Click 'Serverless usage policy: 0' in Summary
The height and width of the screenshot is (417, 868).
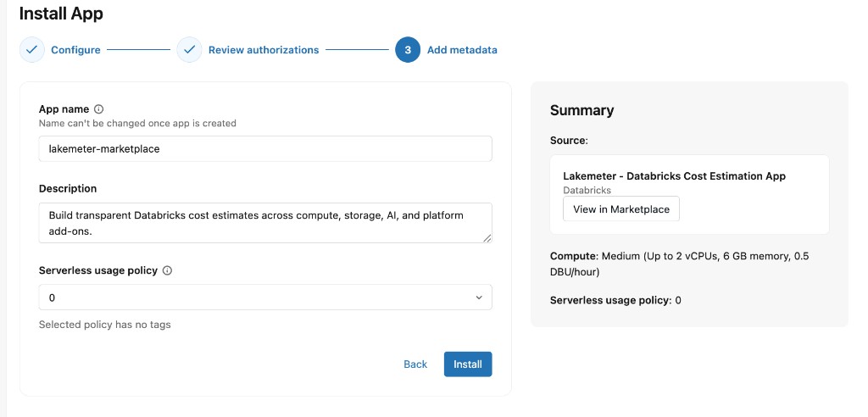click(x=615, y=301)
